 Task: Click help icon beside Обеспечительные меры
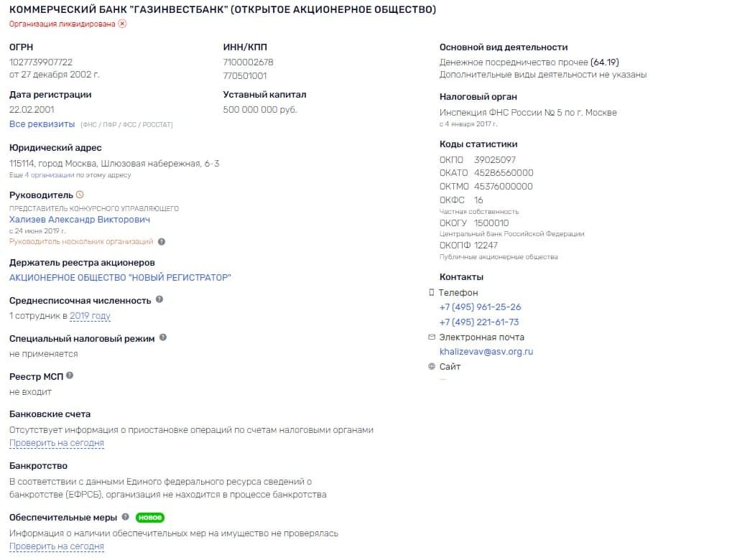pos(125,517)
